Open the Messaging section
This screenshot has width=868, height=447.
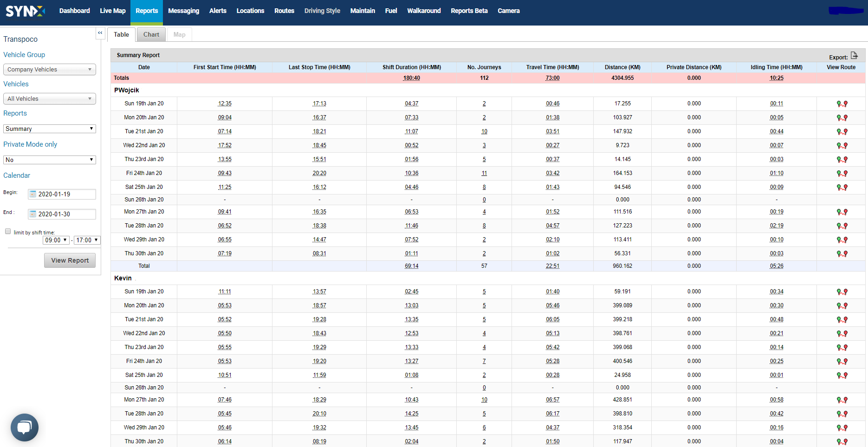183,11
